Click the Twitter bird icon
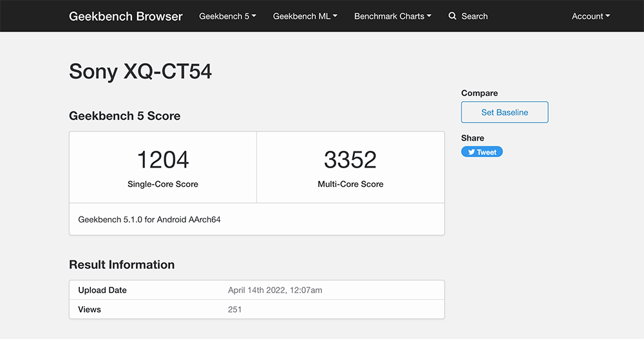Image resolution: width=644 pixels, height=339 pixels. [471, 152]
